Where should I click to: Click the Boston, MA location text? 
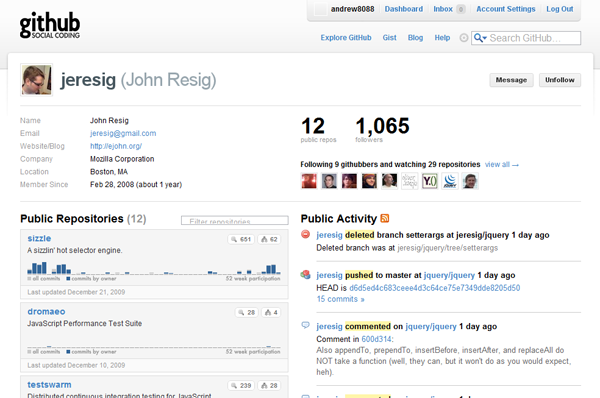pyautogui.click(x=109, y=172)
